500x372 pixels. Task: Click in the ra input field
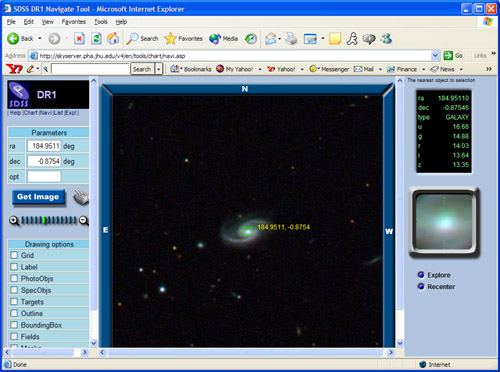(x=44, y=146)
